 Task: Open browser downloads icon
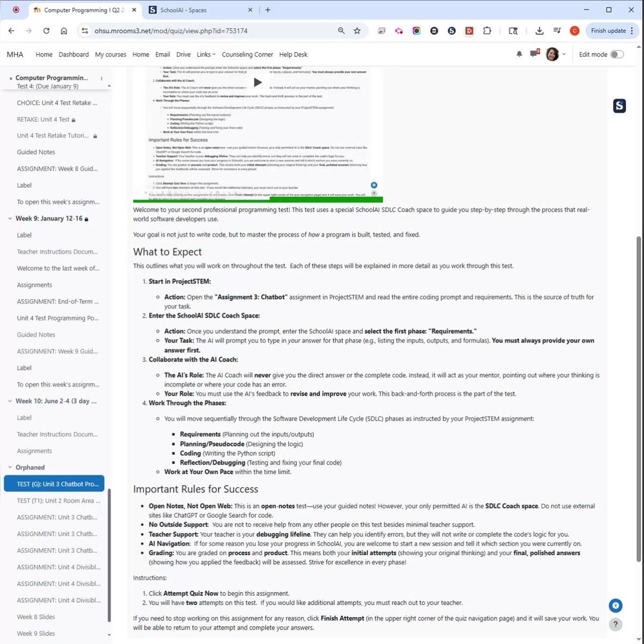[539, 31]
